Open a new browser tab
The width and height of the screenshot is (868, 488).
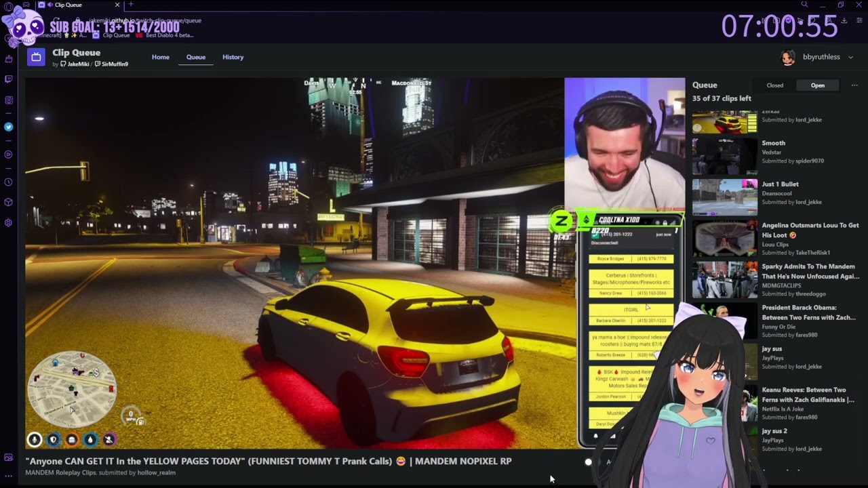(x=131, y=5)
